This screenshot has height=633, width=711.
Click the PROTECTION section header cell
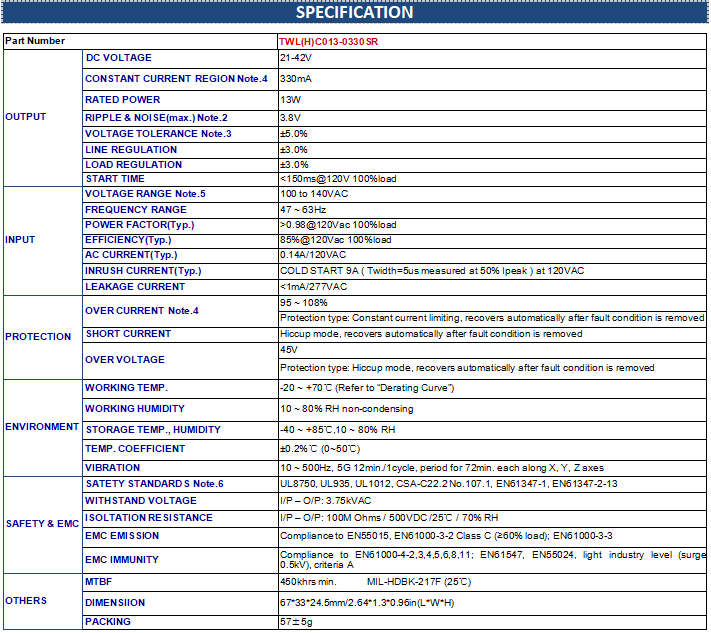pos(38,337)
